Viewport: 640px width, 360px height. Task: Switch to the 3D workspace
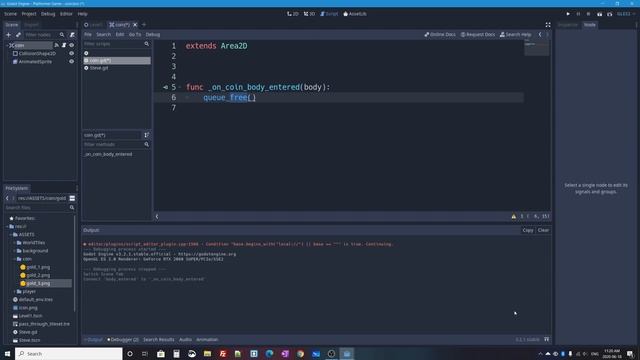click(309, 14)
